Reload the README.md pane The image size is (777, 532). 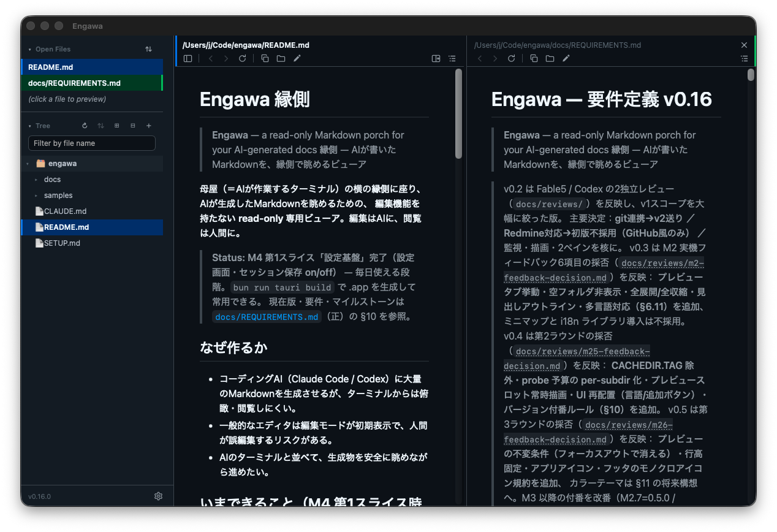pyautogui.click(x=242, y=59)
